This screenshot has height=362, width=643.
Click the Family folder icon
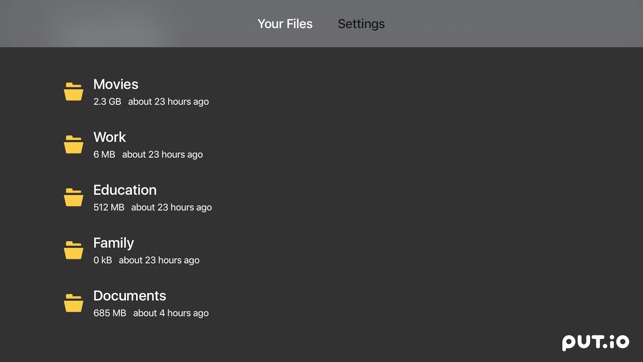click(x=74, y=250)
